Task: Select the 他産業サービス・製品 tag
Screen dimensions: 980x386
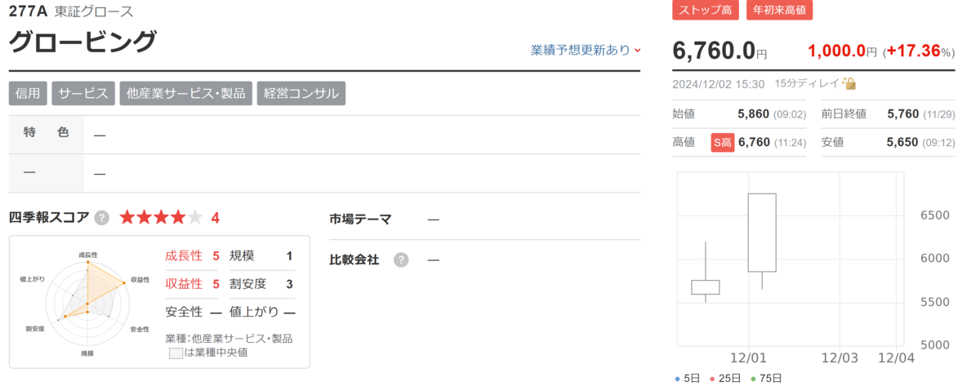Action: (x=185, y=93)
